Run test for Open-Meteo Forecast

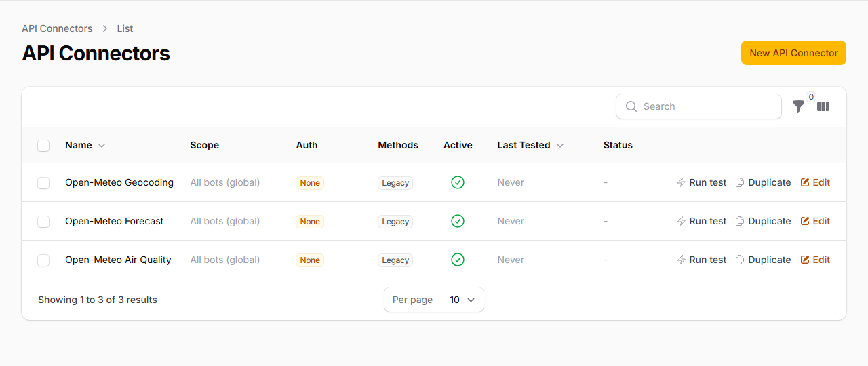point(702,221)
